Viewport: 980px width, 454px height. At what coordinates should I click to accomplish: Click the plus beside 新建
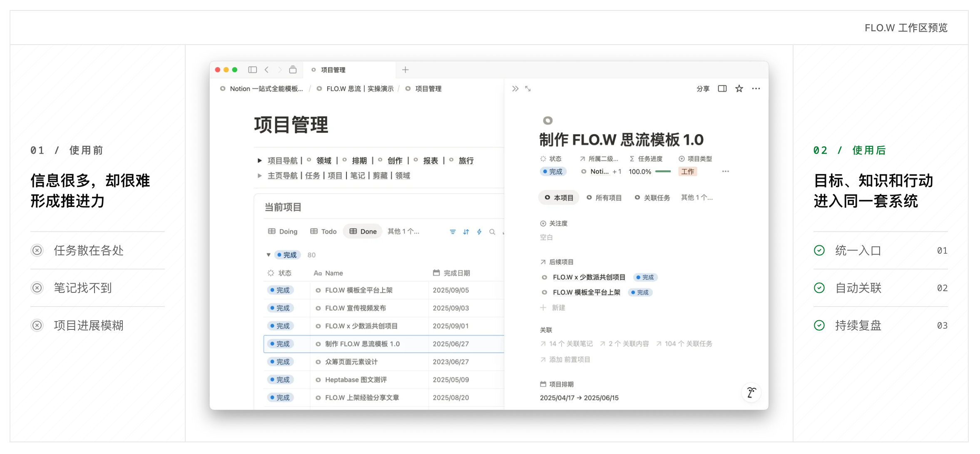(543, 308)
